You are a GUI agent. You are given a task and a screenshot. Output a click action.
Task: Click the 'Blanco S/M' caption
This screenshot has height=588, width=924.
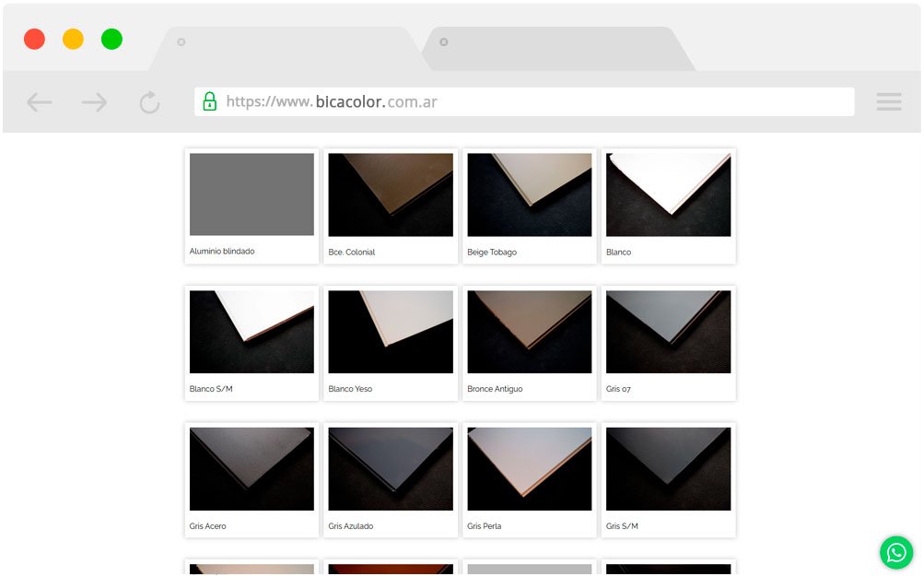(211, 389)
